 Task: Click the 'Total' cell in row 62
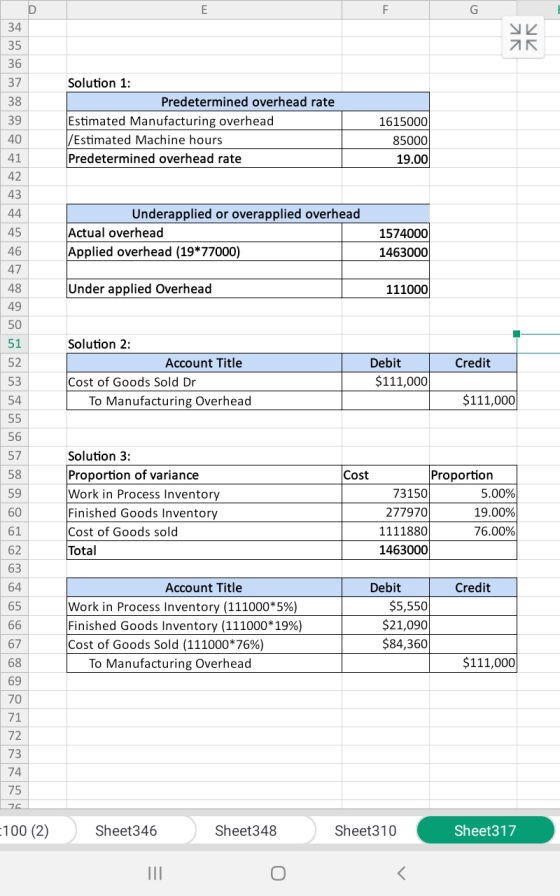click(x=204, y=550)
